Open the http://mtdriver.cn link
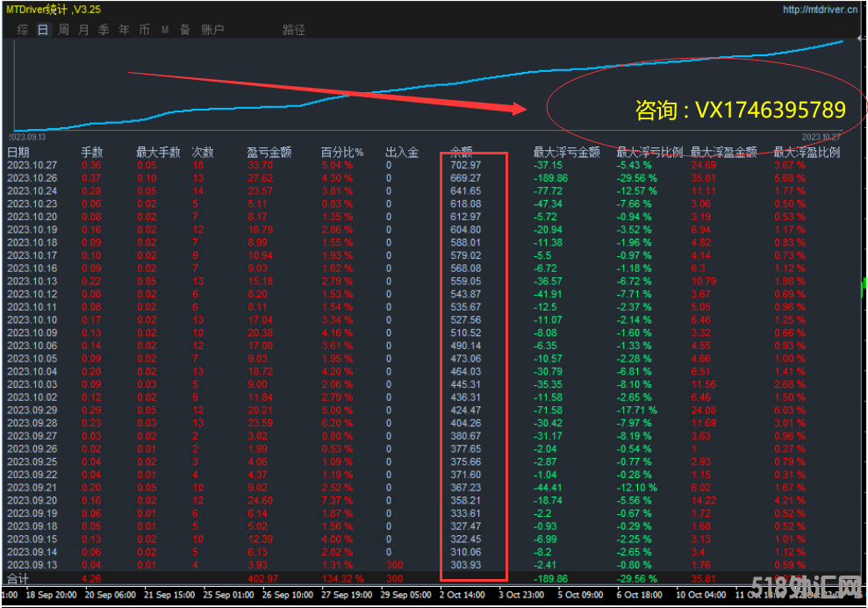The width and height of the screenshot is (868, 608). [821, 10]
